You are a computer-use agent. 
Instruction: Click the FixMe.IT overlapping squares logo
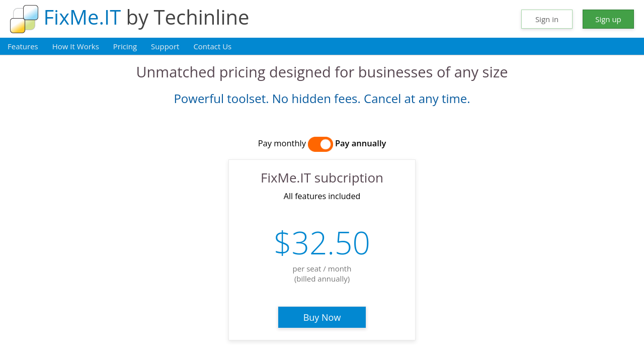pyautogui.click(x=24, y=19)
